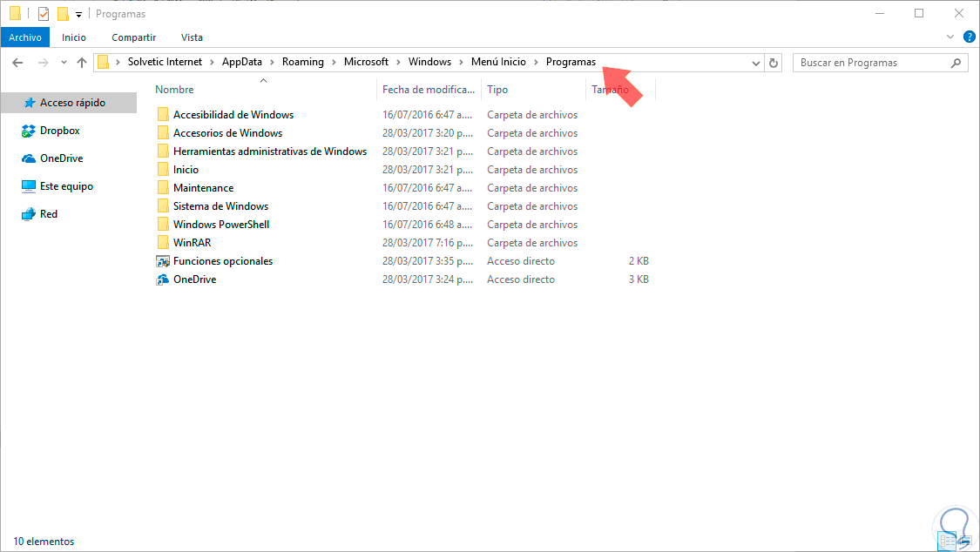
Task: Select OneDrive in the navigation pane
Action: pyautogui.click(x=61, y=158)
